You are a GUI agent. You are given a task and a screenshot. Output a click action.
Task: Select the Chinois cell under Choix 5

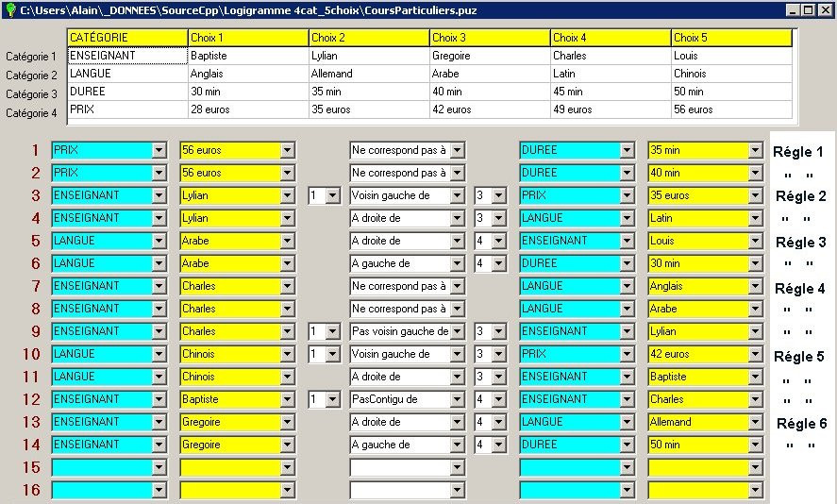click(731, 74)
